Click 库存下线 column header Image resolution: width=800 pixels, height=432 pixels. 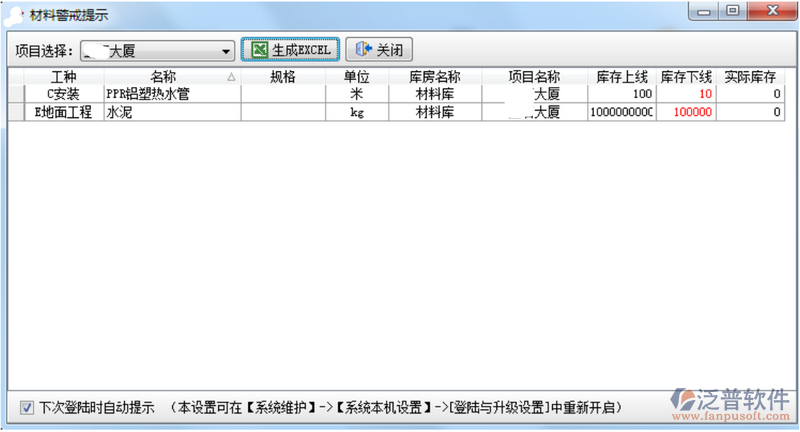[x=686, y=77]
